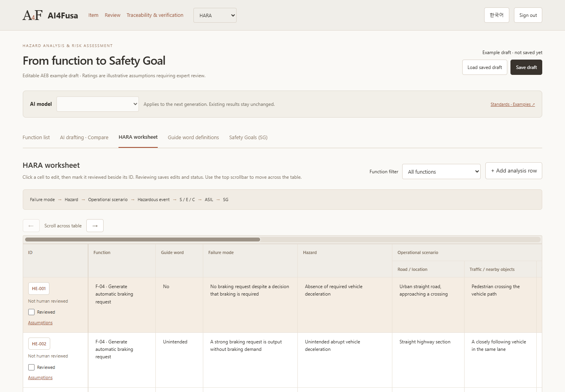Open the Item menu

pos(93,15)
